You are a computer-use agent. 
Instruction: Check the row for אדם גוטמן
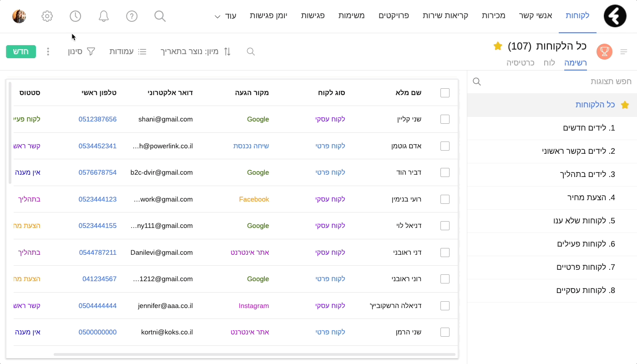tap(445, 146)
